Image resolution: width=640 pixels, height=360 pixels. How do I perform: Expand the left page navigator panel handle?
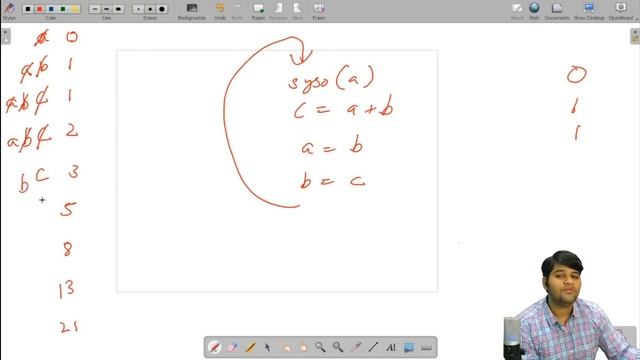(6, 36)
